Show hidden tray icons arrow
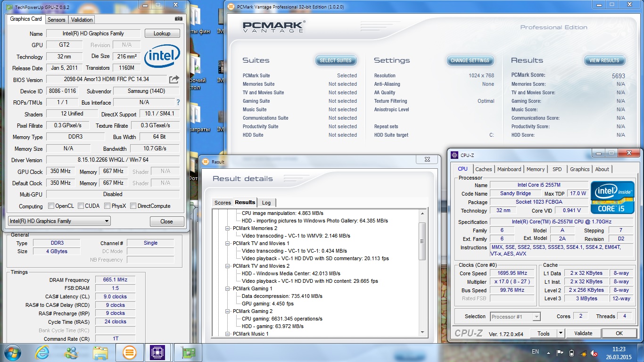Screen dimensions: 644x362 549,353
